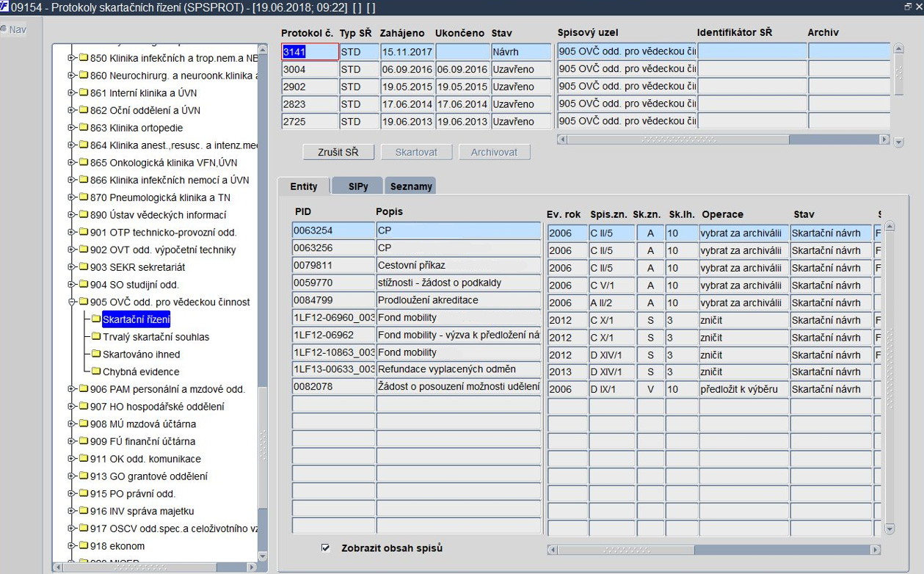Image resolution: width=924 pixels, height=574 pixels.
Task: Click folder icon next to Skartováno ihned
Action: click(96, 355)
